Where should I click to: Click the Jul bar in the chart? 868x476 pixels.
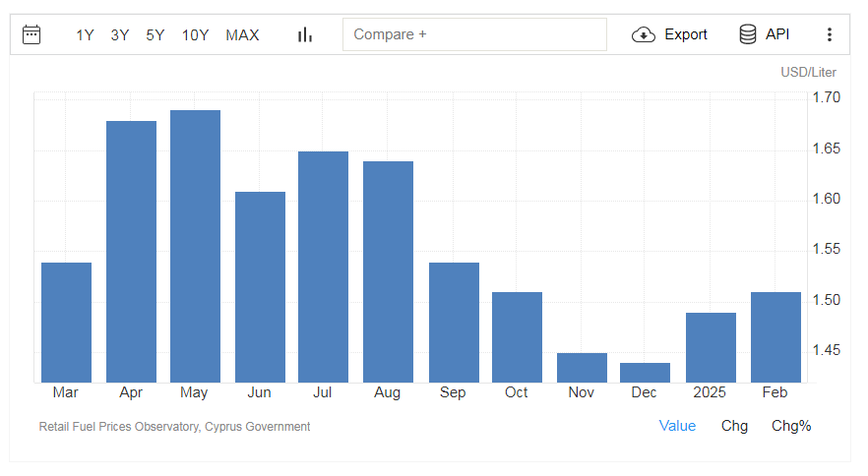323,267
